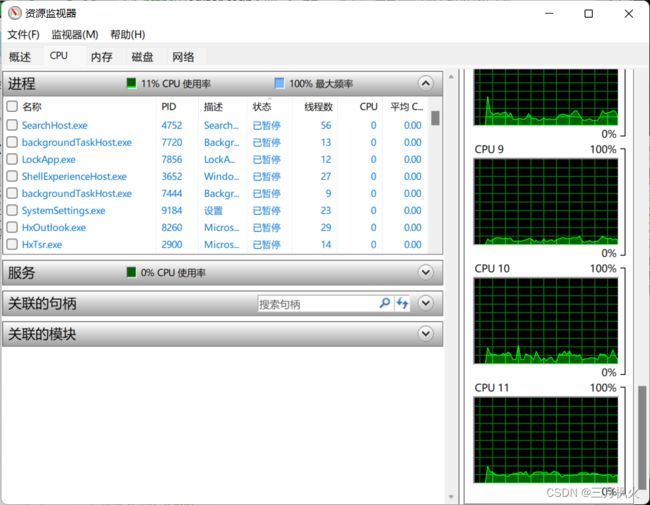Sort by the 线程数 column header
Image resolution: width=650 pixels, height=505 pixels.
pyautogui.click(x=318, y=107)
